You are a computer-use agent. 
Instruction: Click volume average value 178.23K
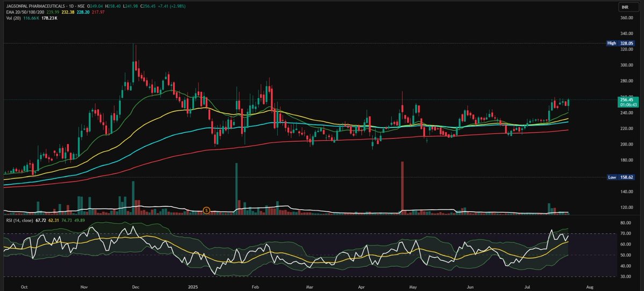pos(49,18)
